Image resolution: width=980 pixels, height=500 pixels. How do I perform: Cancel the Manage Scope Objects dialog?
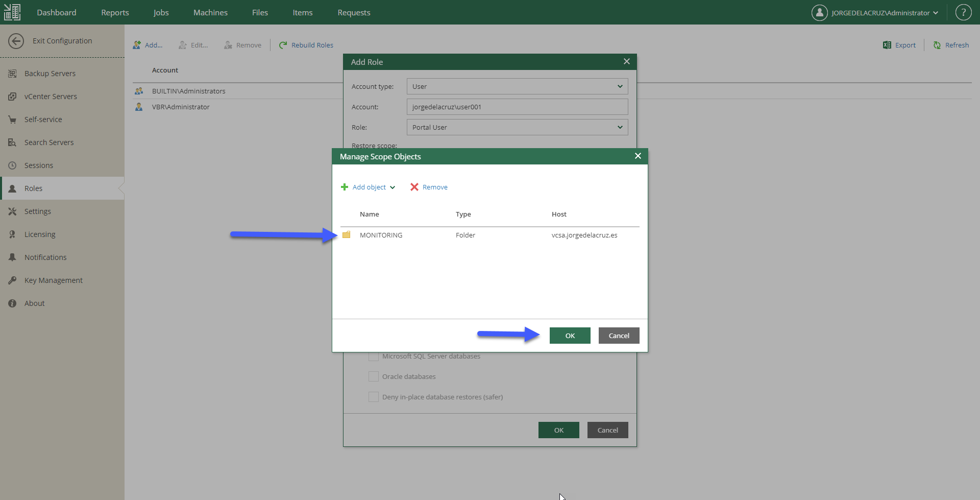click(619, 336)
